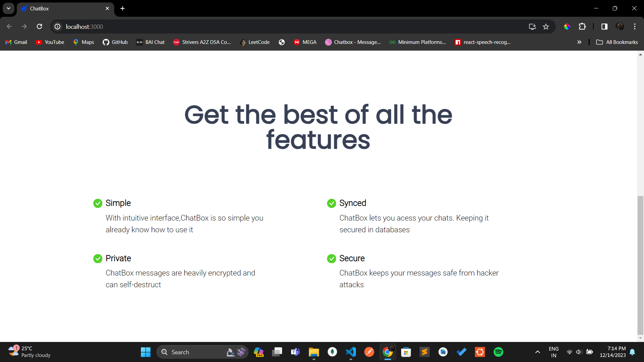Screen dimensions: 644x362
Task: Open Visual Studio Code from taskbar
Action: pyautogui.click(x=351, y=352)
